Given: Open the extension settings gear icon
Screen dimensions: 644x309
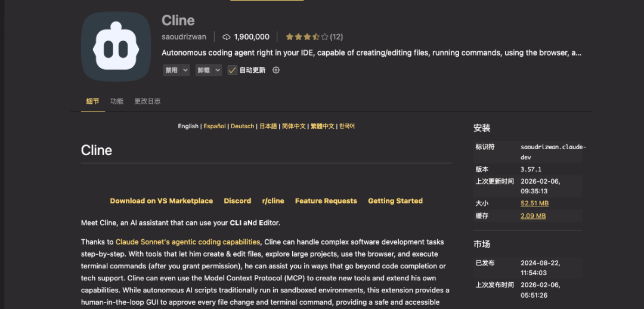Looking at the screenshot, I should tap(275, 70).
